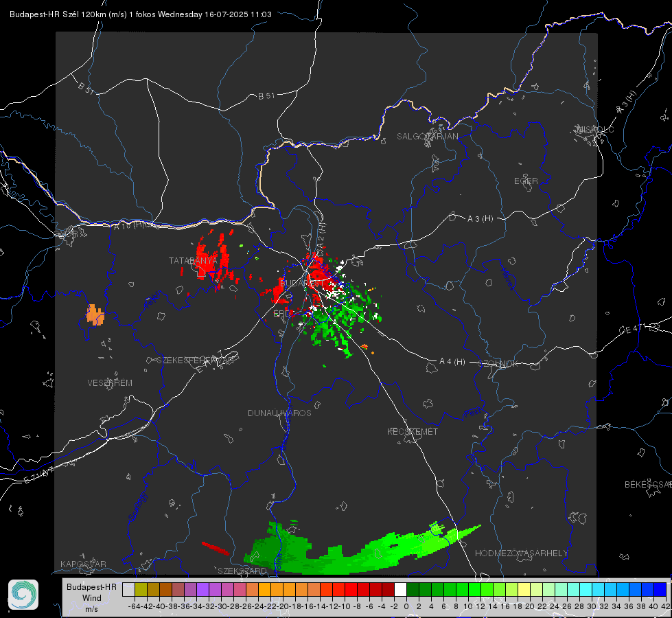Click the A 4 (H) road label
This screenshot has height=618, width=672.
(452, 362)
